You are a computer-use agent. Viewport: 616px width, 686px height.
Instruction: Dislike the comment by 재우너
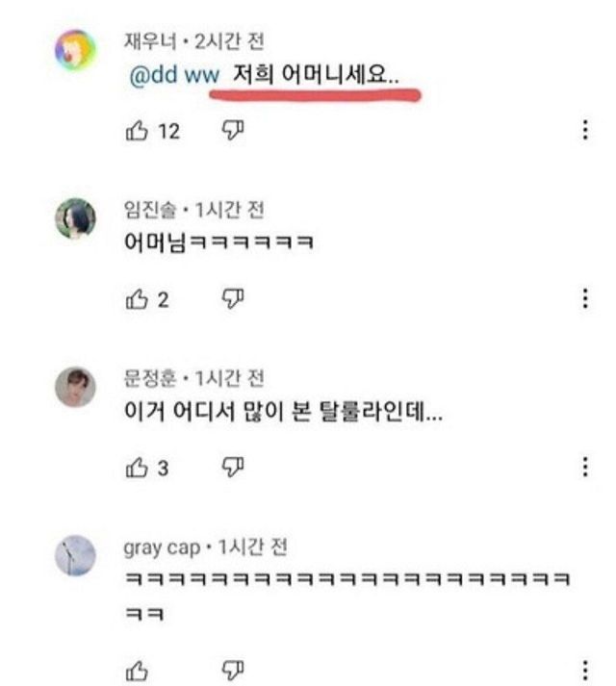tap(233, 132)
